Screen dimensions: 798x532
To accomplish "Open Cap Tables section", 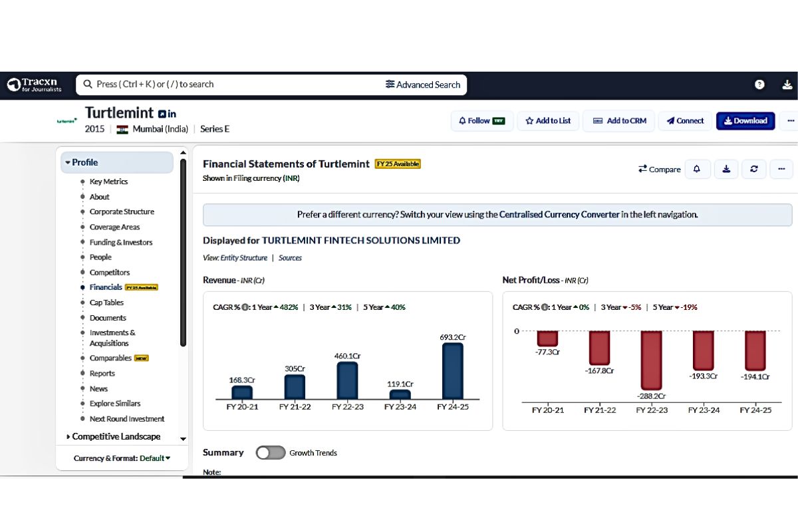I will (x=106, y=303).
